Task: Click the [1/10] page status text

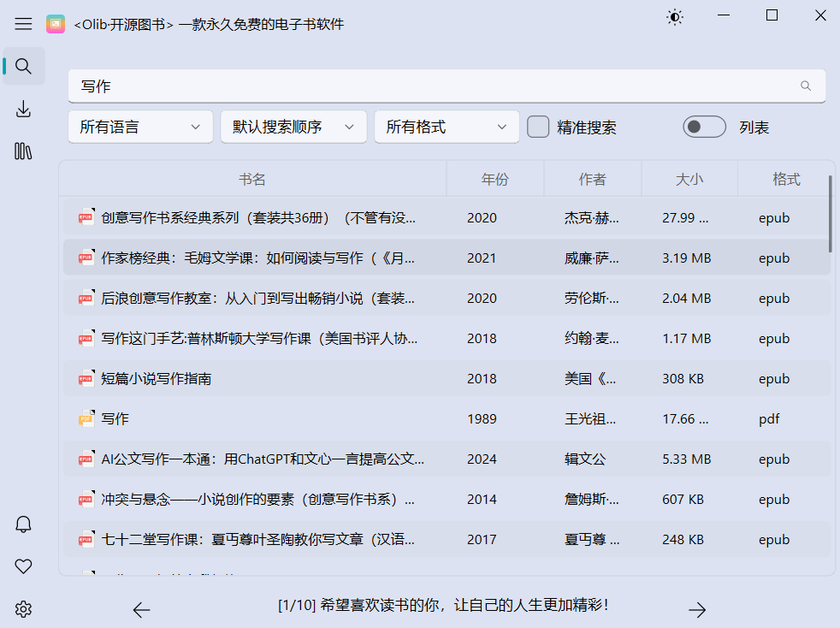Action: tap(443, 605)
